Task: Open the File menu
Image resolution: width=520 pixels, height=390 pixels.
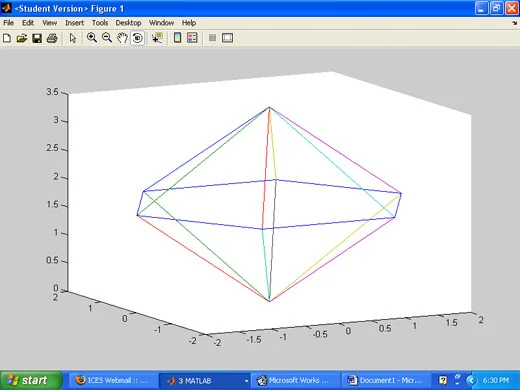Action: coord(8,23)
